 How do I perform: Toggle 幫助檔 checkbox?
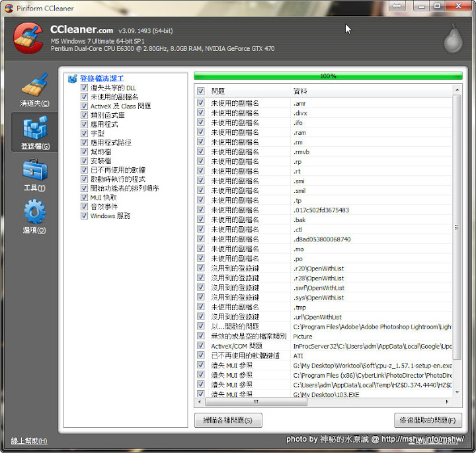84,151
